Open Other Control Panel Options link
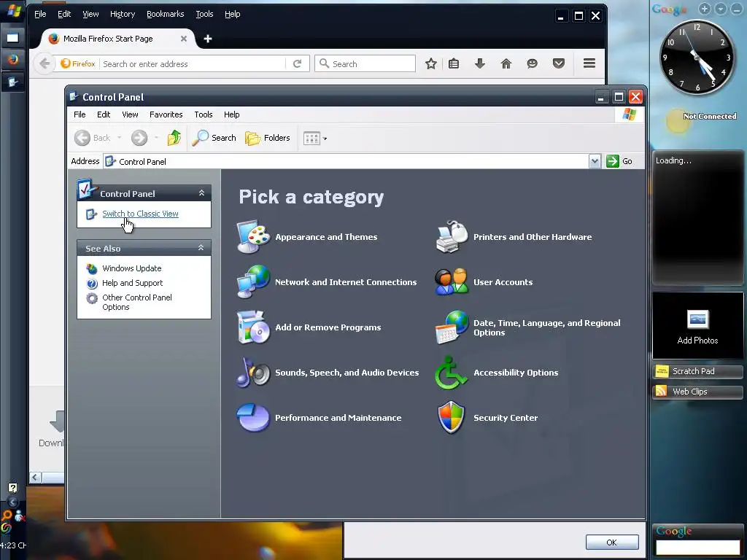 tap(137, 302)
